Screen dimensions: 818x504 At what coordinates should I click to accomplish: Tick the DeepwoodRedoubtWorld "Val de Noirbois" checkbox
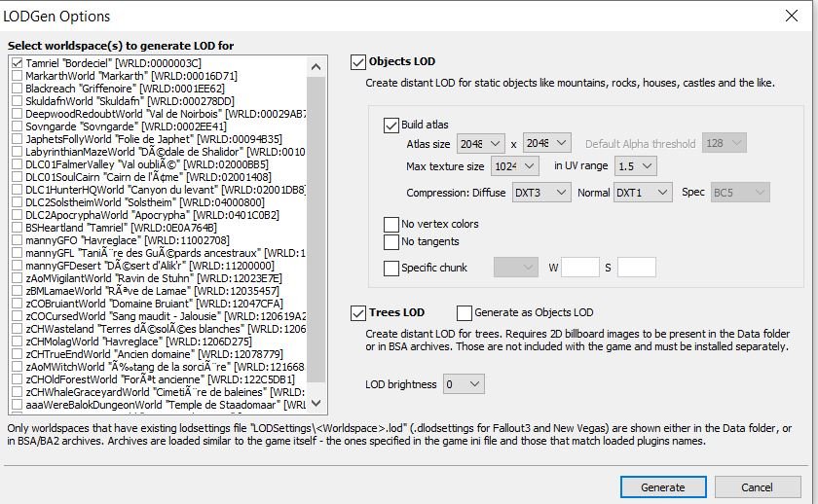coord(17,114)
